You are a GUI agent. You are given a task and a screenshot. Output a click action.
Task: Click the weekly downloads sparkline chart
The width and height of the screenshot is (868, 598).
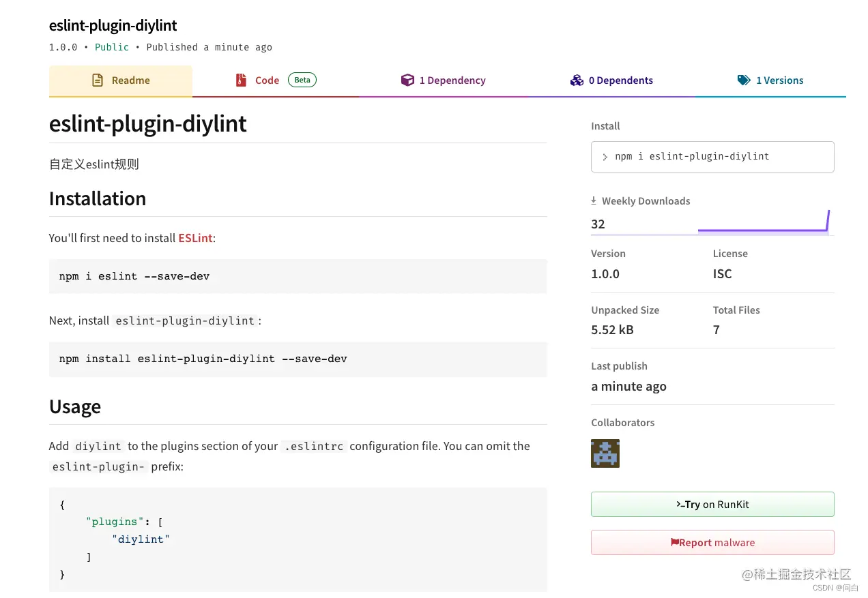(763, 224)
